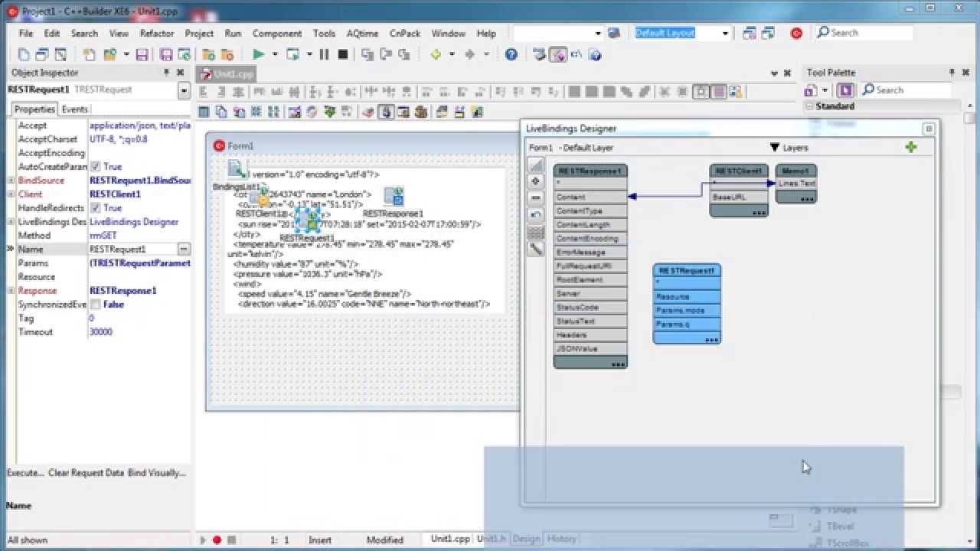Open the dropdown arrow beside the Run button

tap(275, 54)
